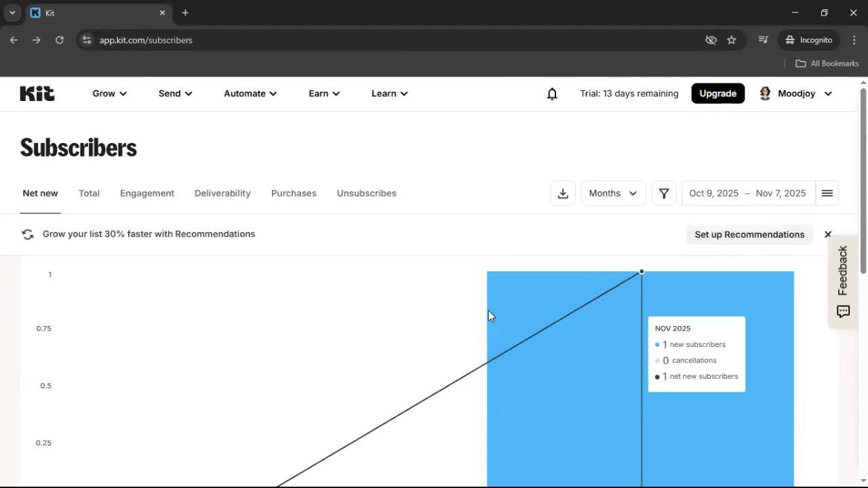This screenshot has width=868, height=488.
Task: Open the filter funnel icon
Action: 663,193
